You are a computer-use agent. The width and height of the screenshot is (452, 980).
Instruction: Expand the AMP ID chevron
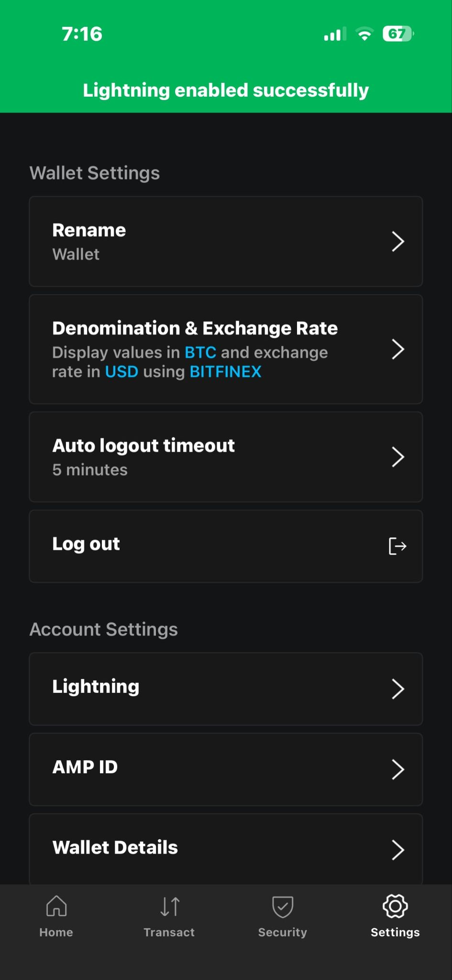point(398,769)
